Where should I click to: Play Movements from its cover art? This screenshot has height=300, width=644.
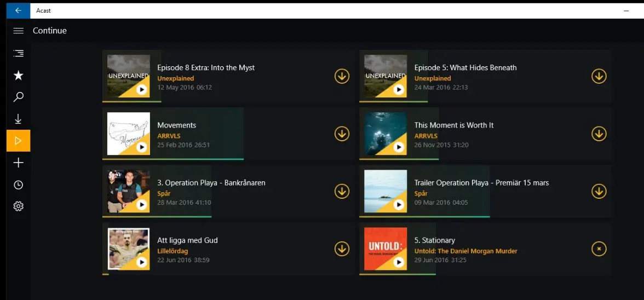(x=129, y=134)
